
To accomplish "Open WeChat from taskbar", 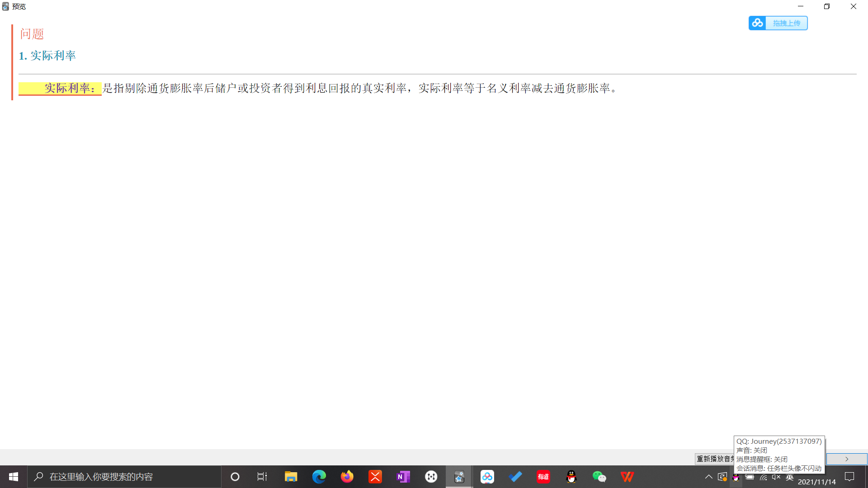I will coord(599,477).
